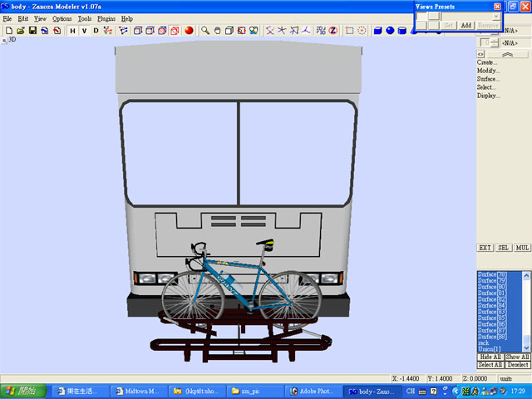Open the Tools menu

(x=85, y=18)
